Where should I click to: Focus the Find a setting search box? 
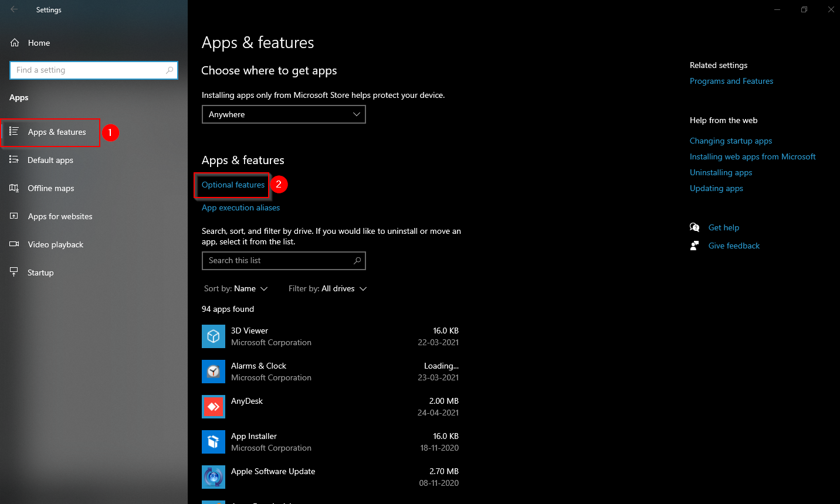pyautogui.click(x=94, y=70)
